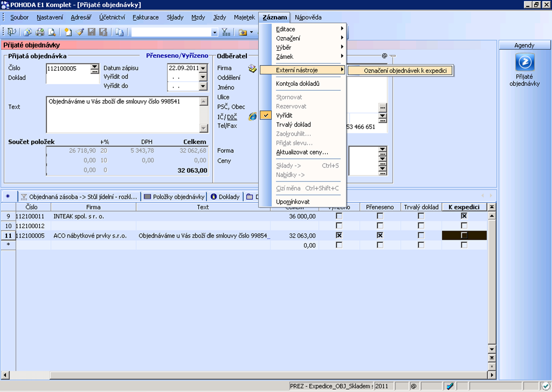Click the @ icon in Odběratel header

tap(385, 56)
